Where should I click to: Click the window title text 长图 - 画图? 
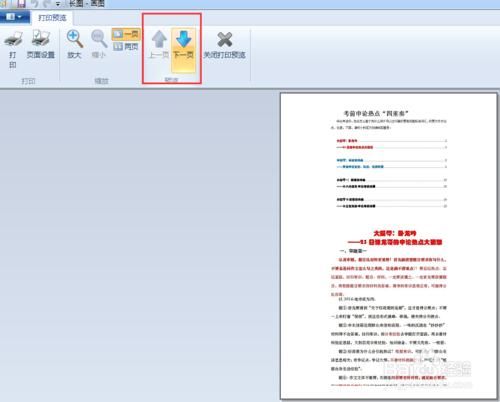pos(87,4)
